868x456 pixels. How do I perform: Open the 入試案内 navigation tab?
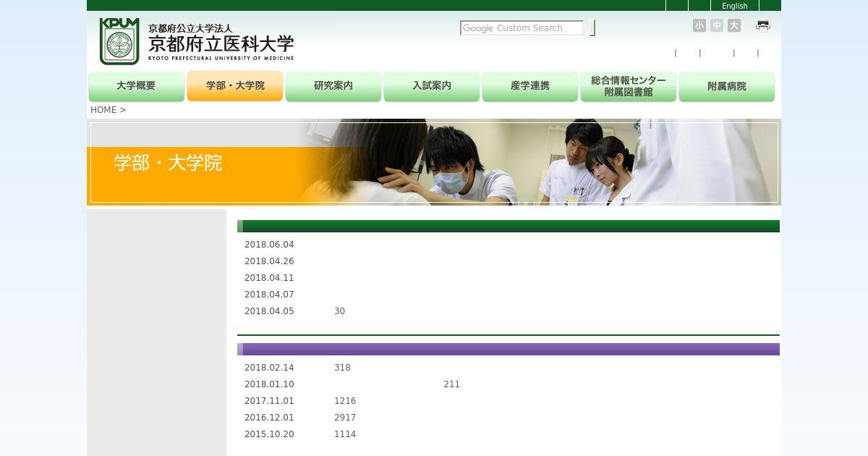point(432,86)
